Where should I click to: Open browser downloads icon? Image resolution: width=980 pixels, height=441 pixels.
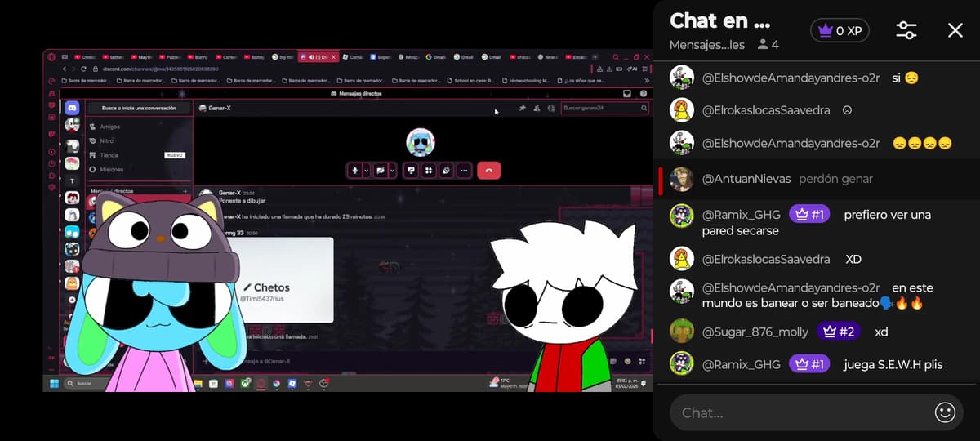pyautogui.click(x=609, y=69)
